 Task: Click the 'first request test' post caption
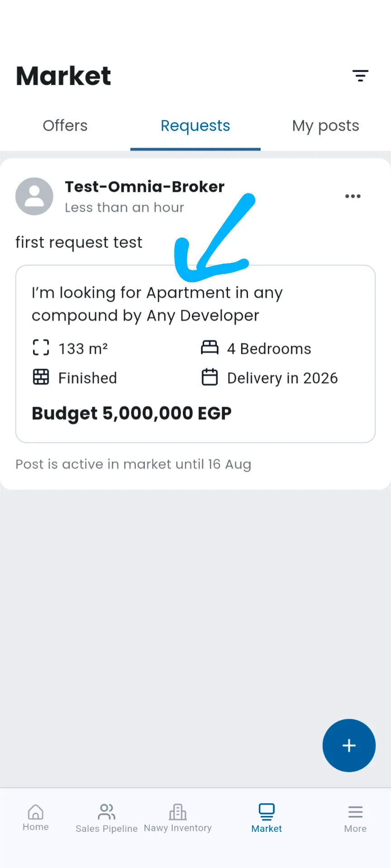click(79, 242)
